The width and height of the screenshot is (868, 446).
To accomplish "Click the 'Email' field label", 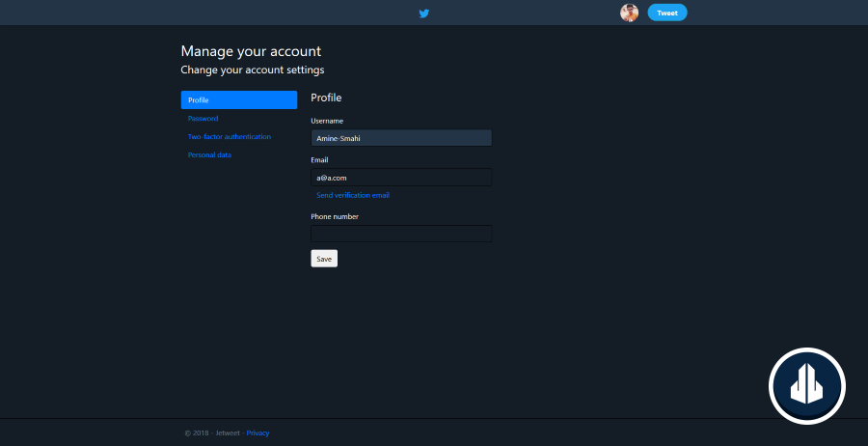I will tap(319, 160).
